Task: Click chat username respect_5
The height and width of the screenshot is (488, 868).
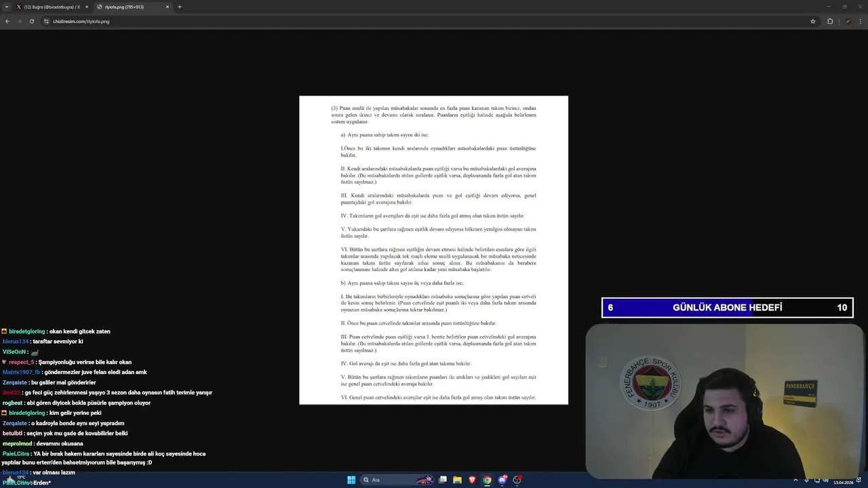Action: click(21, 362)
